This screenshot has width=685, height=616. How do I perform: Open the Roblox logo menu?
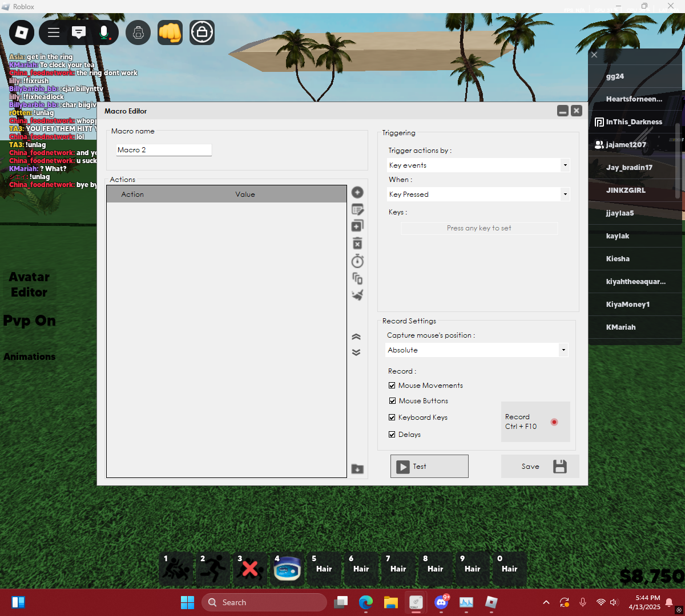[x=22, y=33]
